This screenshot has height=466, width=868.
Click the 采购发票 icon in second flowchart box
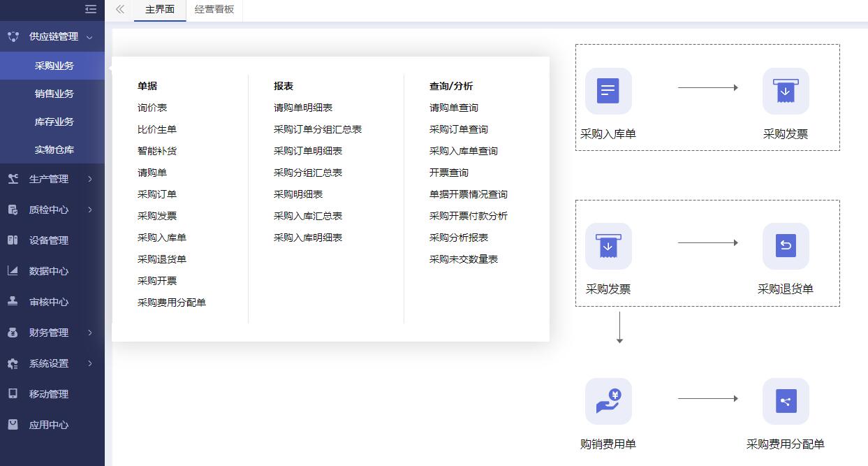(x=608, y=246)
